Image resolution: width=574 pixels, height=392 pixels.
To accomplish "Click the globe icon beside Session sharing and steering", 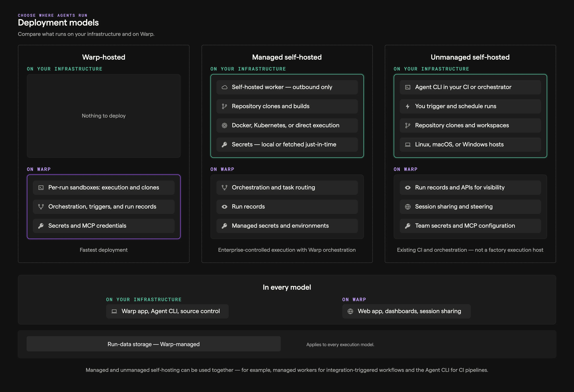I will coord(407,207).
